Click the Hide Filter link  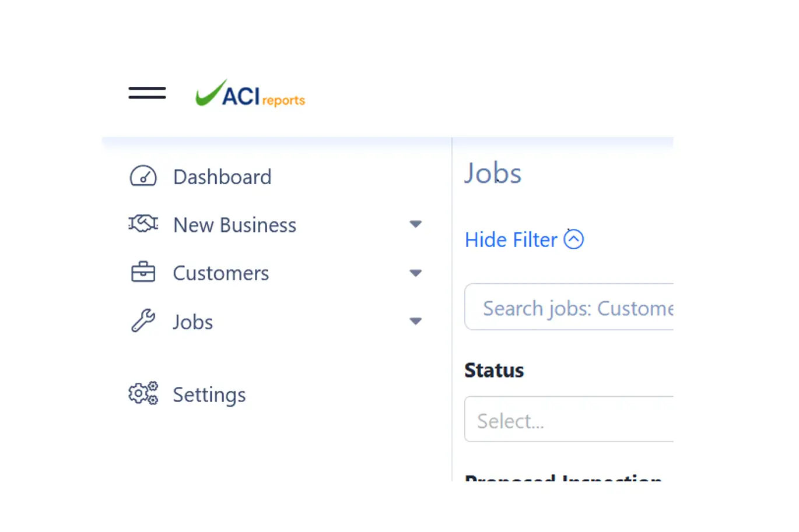click(511, 240)
